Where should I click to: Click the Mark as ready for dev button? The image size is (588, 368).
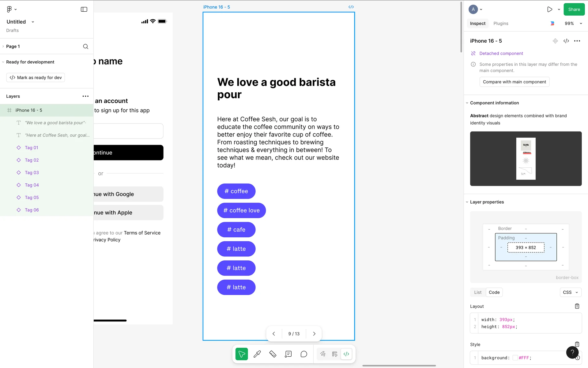click(x=36, y=78)
